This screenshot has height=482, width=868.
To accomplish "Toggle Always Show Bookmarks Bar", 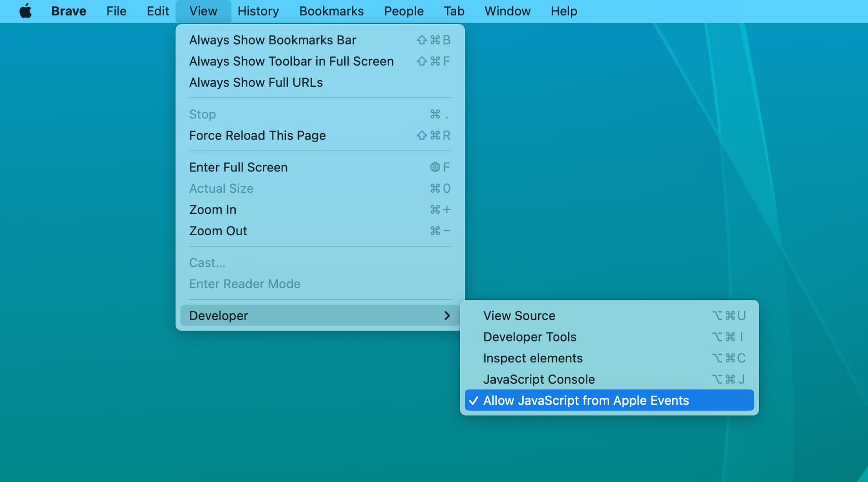I will [272, 40].
